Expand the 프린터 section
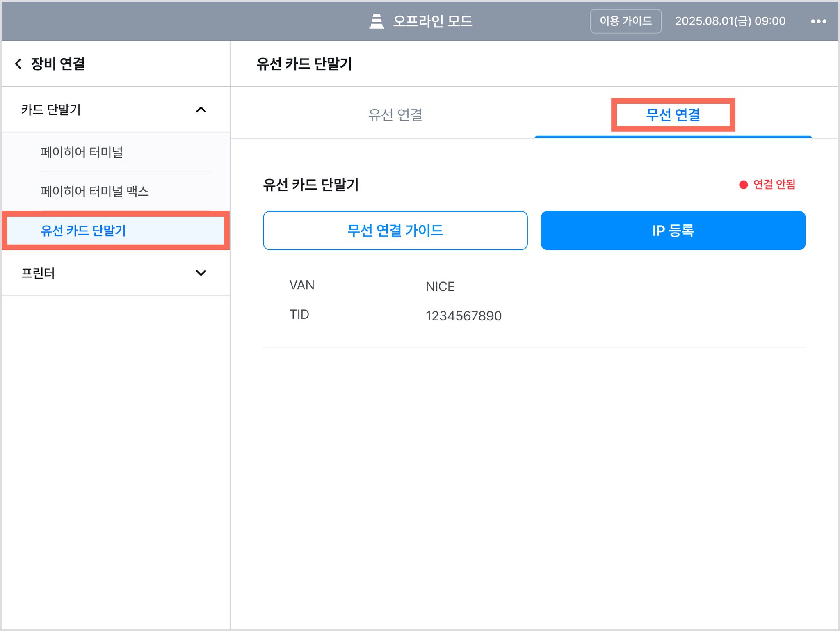840x631 pixels. 201,273
